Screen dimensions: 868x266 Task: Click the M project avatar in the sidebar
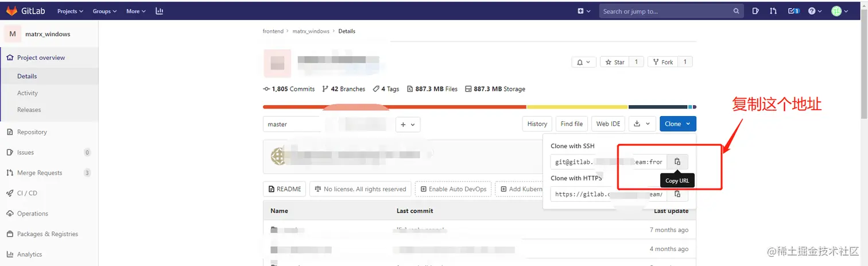[13, 34]
